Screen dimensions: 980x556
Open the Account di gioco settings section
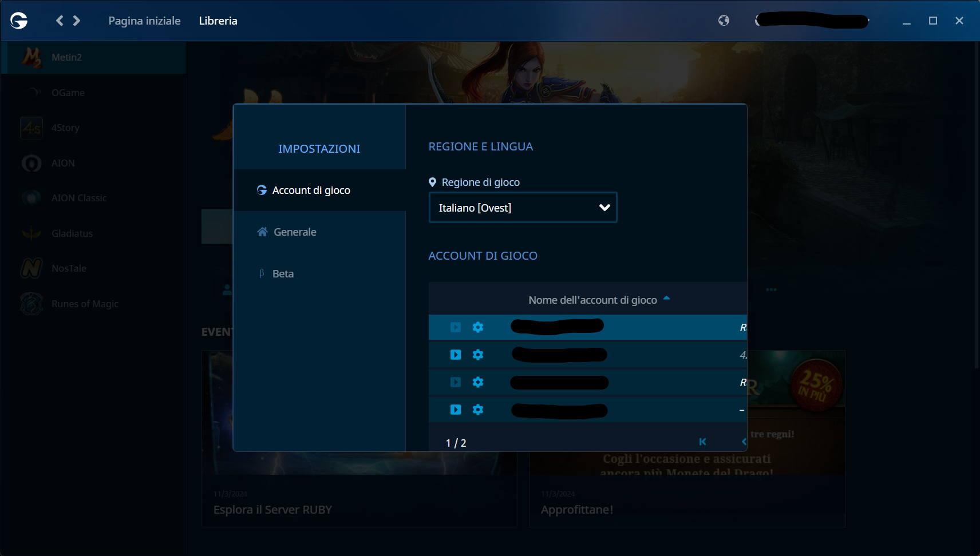319,190
